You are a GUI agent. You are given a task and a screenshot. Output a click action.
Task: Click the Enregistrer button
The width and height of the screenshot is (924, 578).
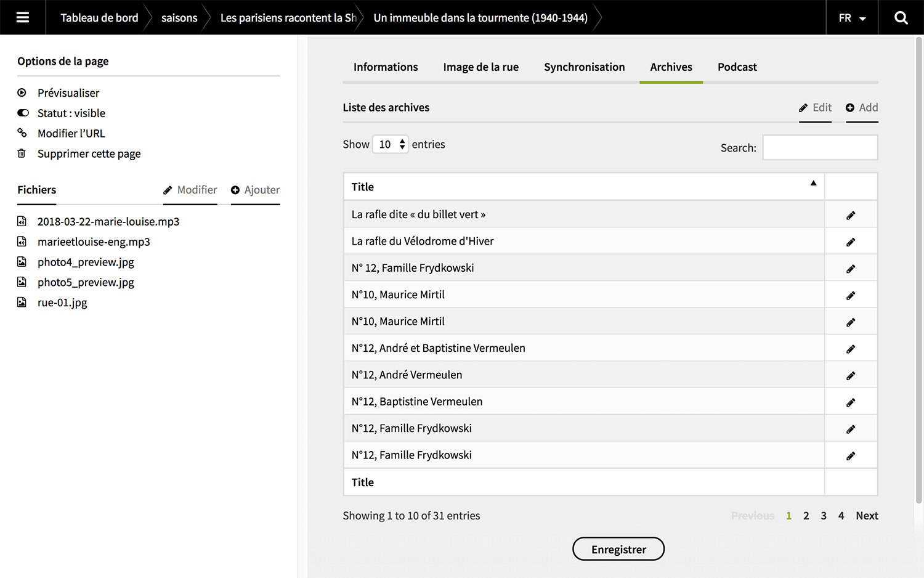618,549
